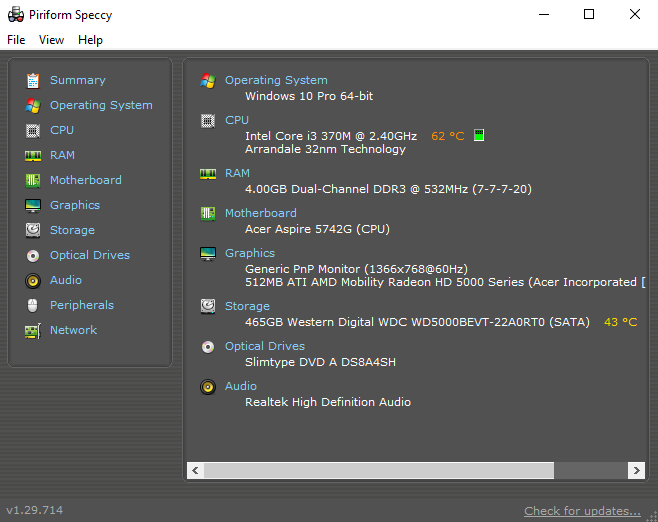Click the horizontal scrollbar right arrow
Viewport: 658px width, 522px height.
636,470
